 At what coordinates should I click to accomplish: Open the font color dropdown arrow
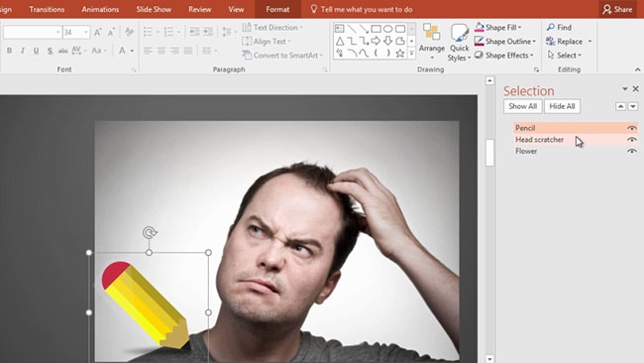[132, 51]
